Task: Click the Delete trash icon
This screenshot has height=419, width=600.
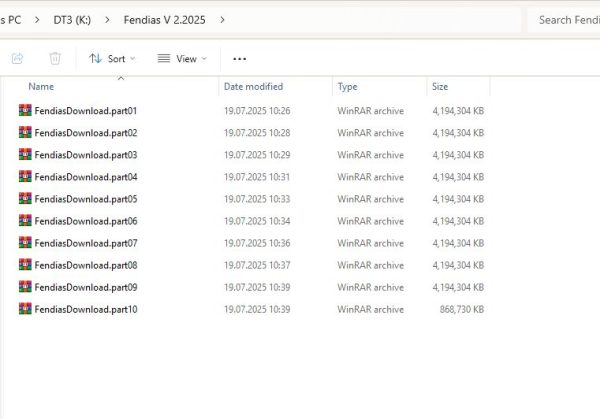Action: click(55, 59)
